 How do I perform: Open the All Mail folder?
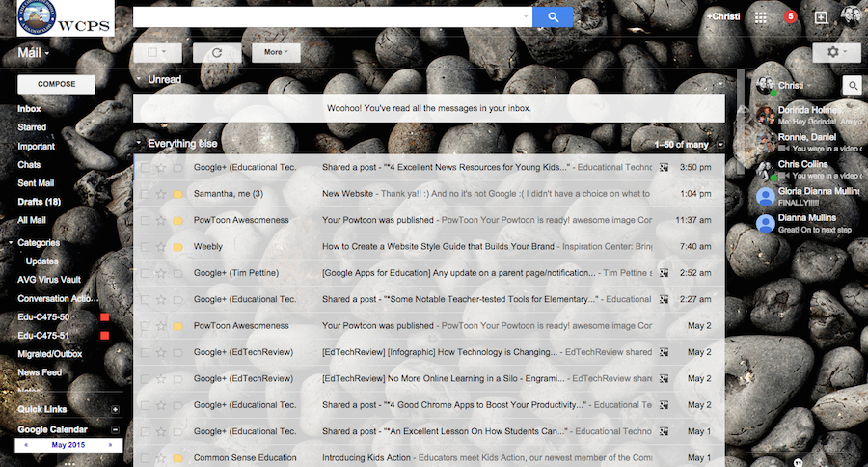tap(32, 220)
